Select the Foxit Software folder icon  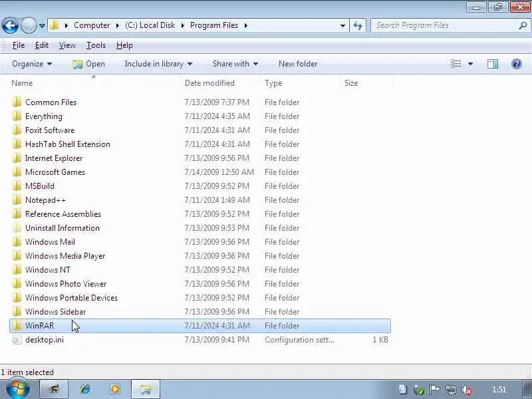coord(17,130)
